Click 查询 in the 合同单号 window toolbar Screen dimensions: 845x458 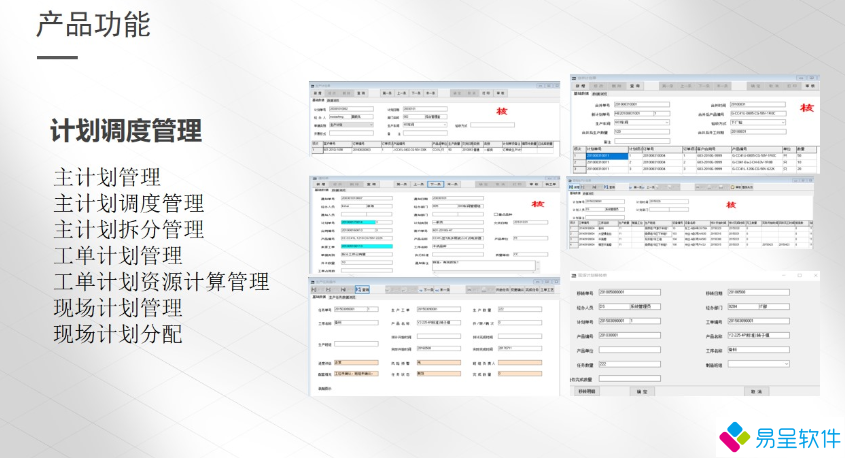[x=635, y=86]
